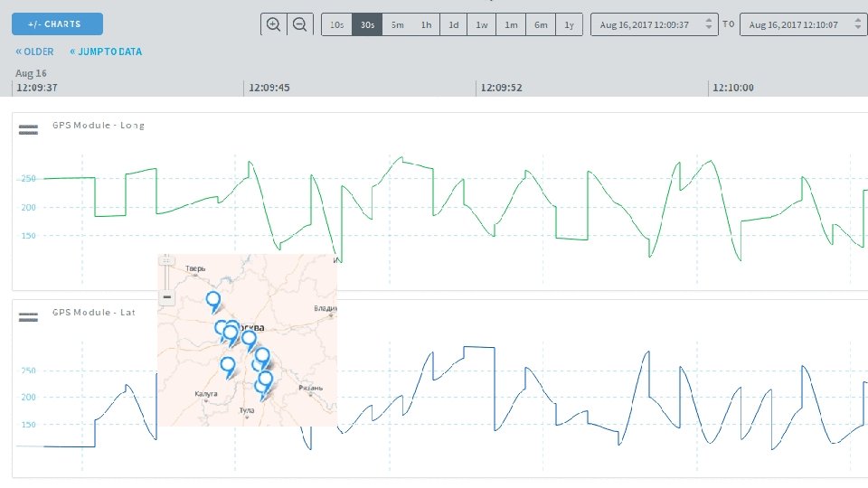
Task: Open the +/- CHARTS menu
Action: 57,23
